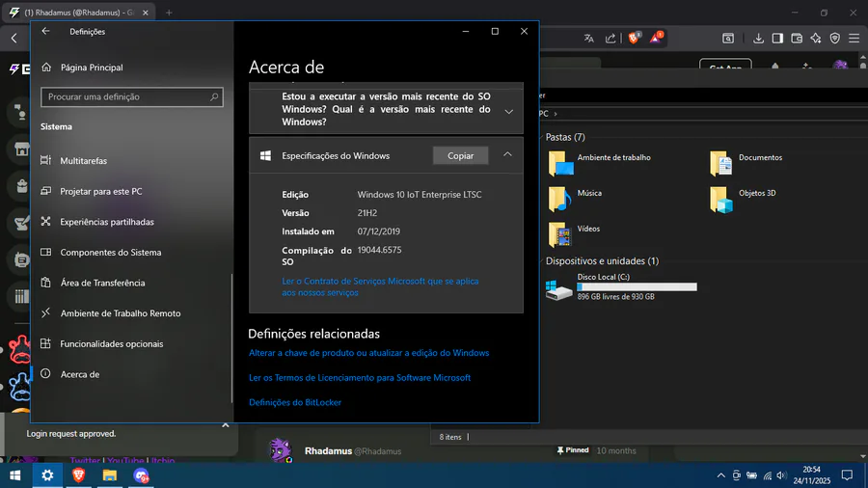The width and height of the screenshot is (868, 488).
Task: Select the install date 07/12/2019 text
Action: pyautogui.click(x=379, y=231)
